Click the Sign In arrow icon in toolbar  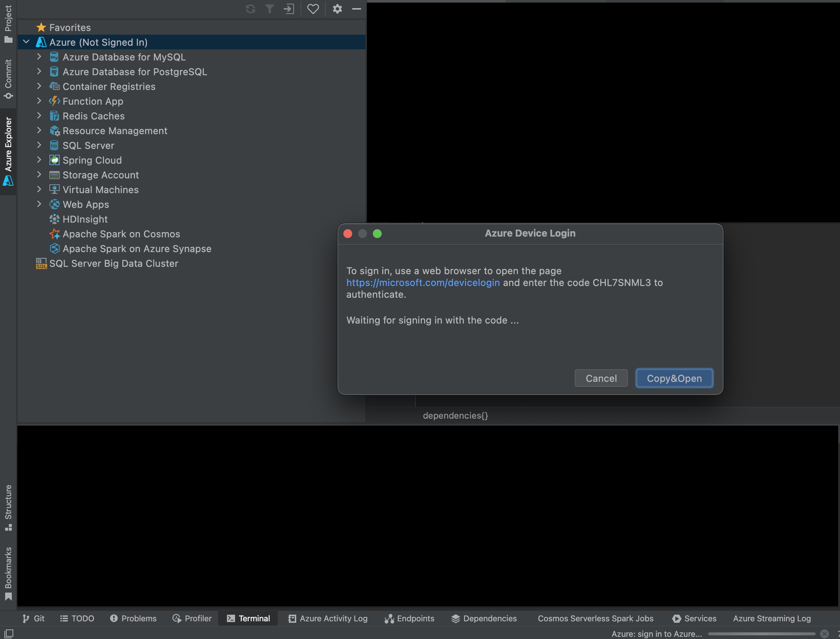point(289,9)
